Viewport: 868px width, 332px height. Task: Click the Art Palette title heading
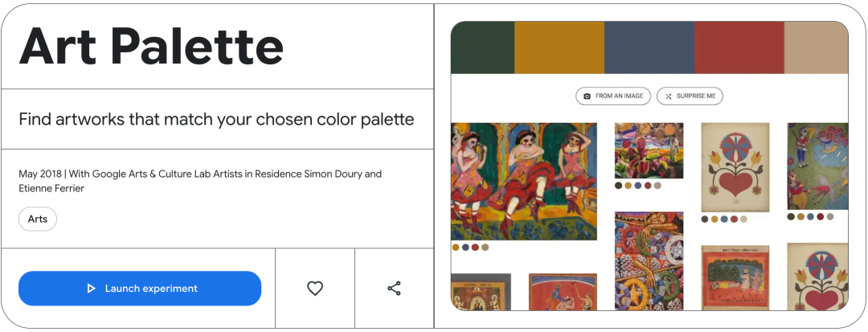coord(151,46)
